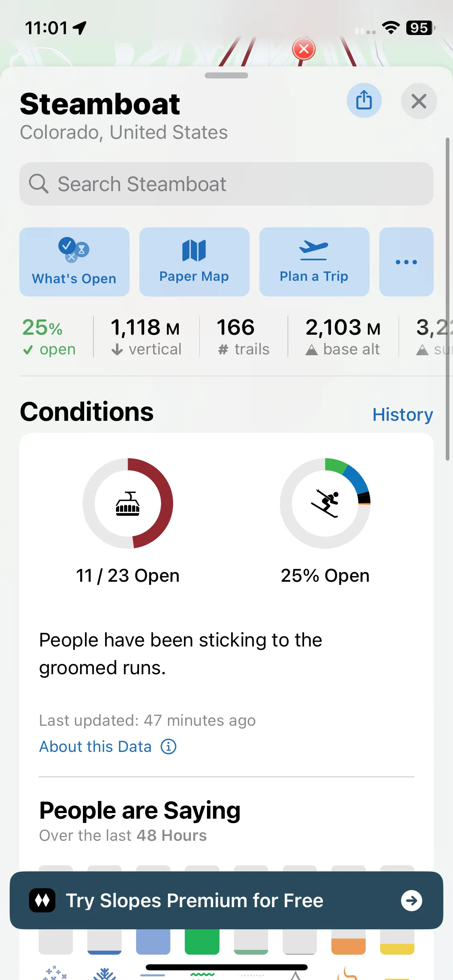Tap the green bar in People are Saying

(202, 941)
